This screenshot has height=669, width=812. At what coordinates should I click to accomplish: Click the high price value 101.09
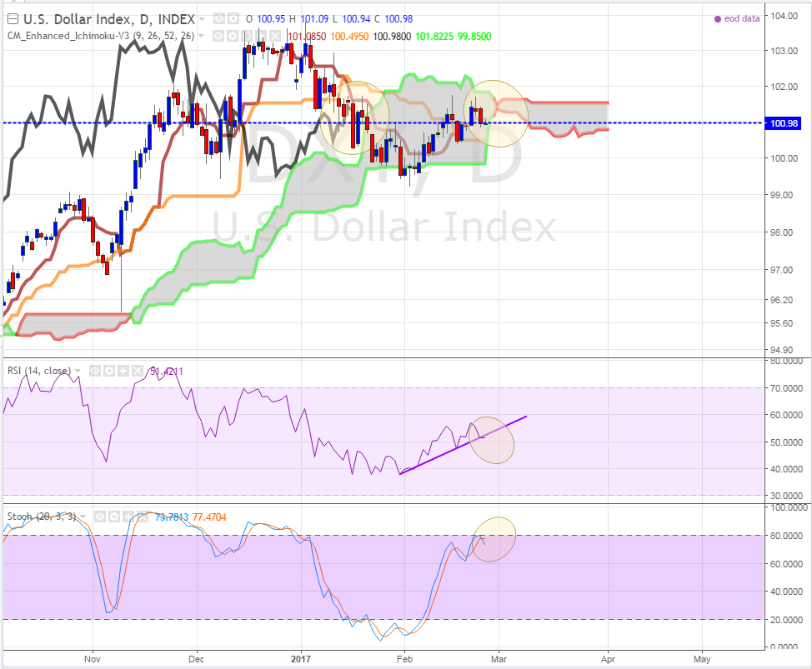click(x=314, y=19)
